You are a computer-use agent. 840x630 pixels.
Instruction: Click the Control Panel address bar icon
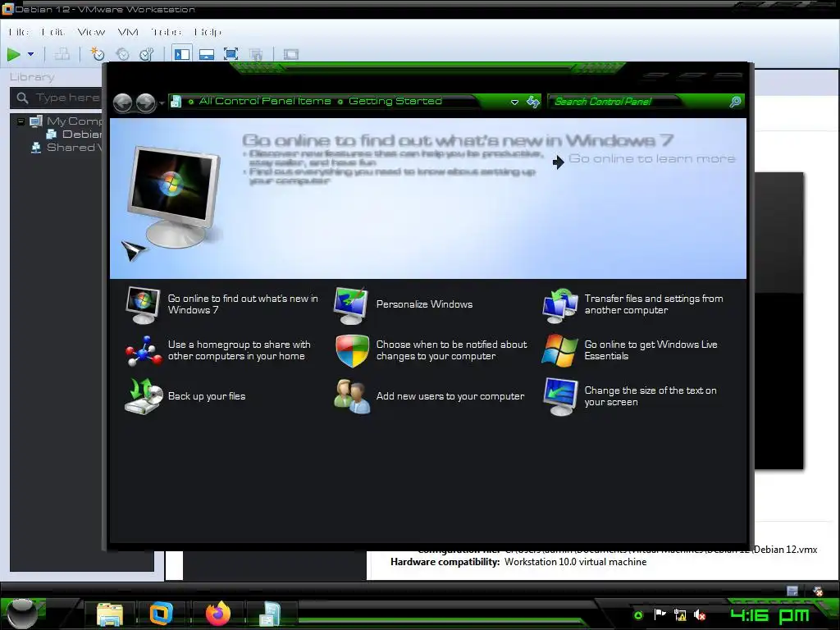coord(176,101)
